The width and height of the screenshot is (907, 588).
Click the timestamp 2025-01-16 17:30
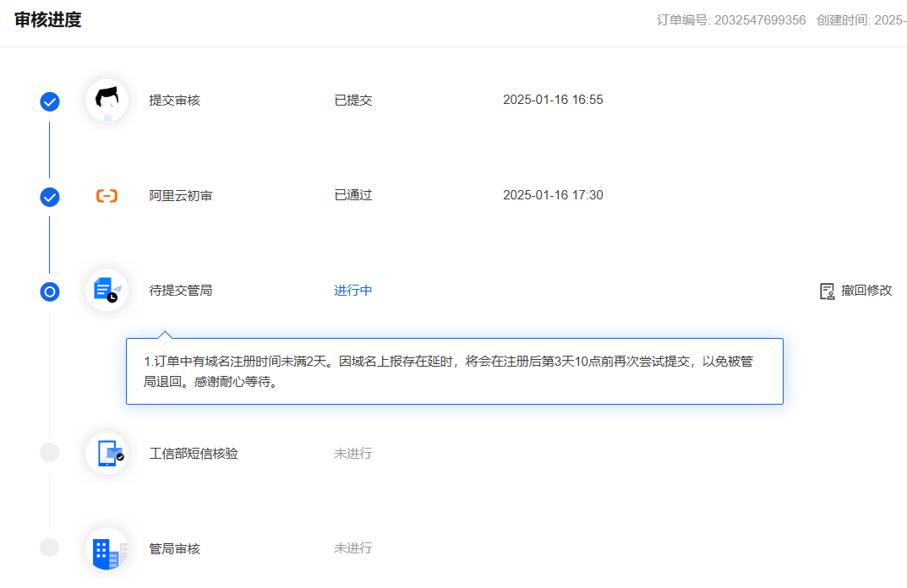[x=553, y=195]
